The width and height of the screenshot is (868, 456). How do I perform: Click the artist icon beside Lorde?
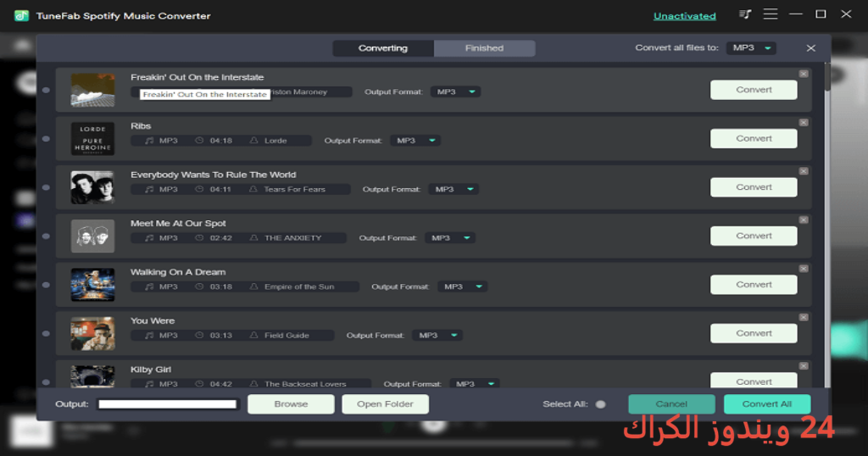(253, 141)
